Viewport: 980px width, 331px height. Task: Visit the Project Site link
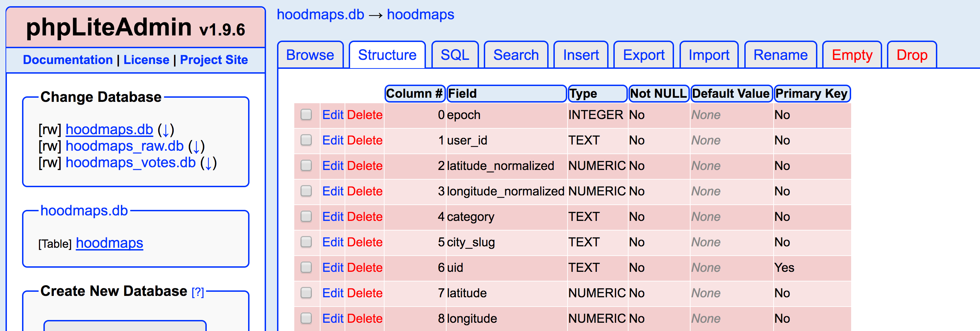[214, 60]
